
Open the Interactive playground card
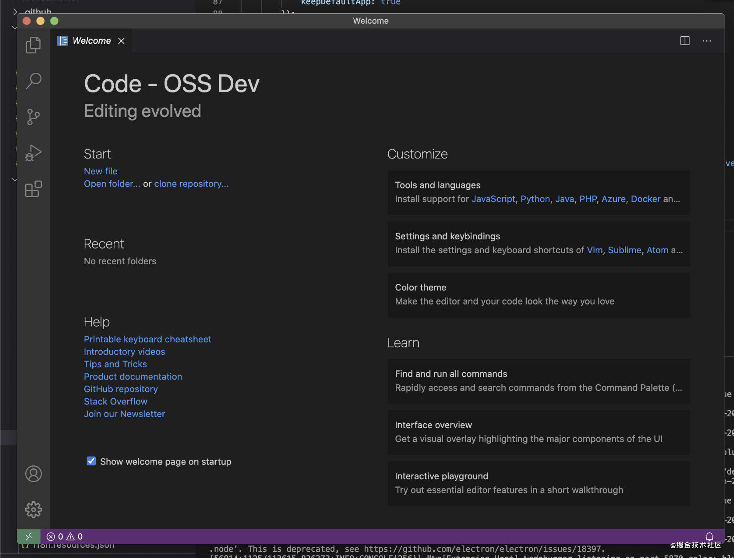pos(539,484)
